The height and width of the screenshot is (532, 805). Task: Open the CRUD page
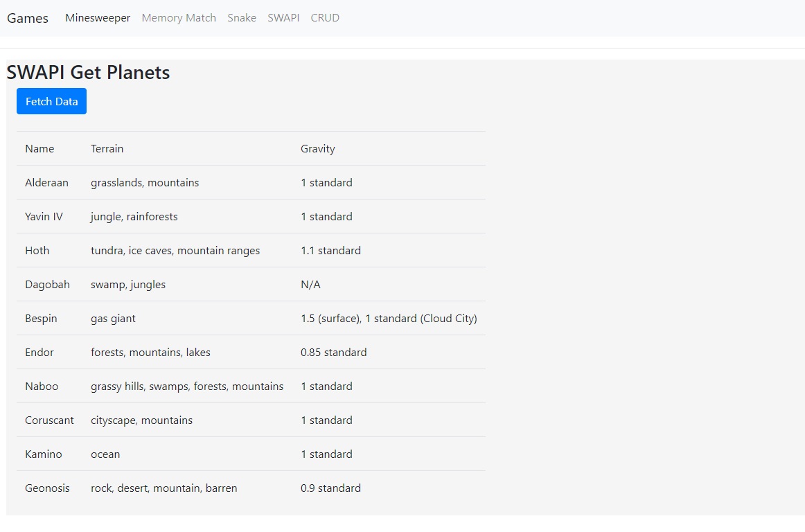pyautogui.click(x=324, y=18)
